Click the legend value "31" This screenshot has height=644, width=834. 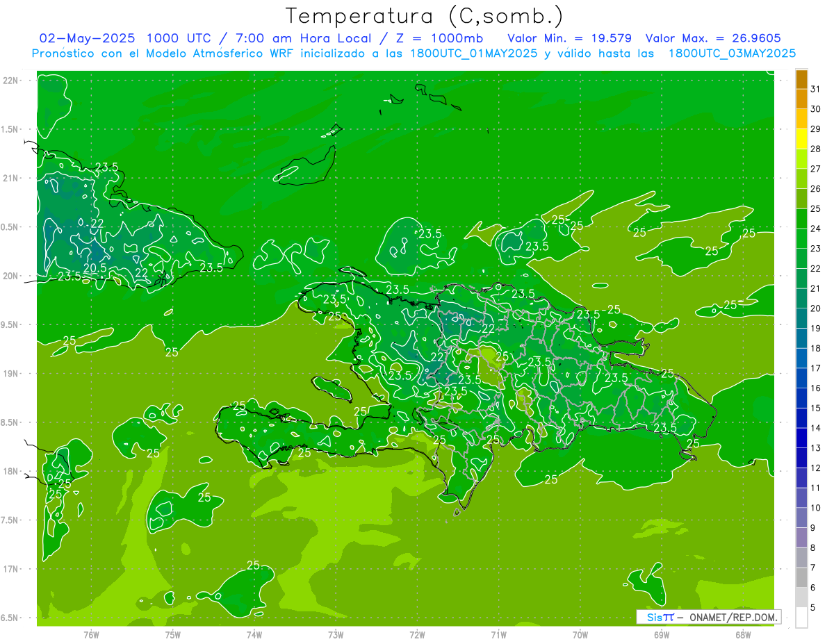[816, 89]
